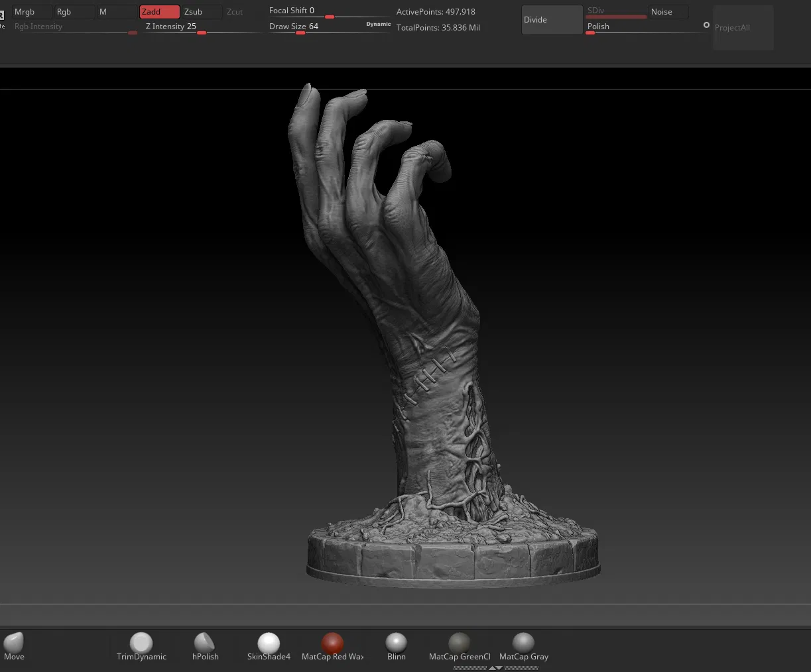This screenshot has width=811, height=672.
Task: Toggle Dynamic draw size option
Action: tap(378, 24)
